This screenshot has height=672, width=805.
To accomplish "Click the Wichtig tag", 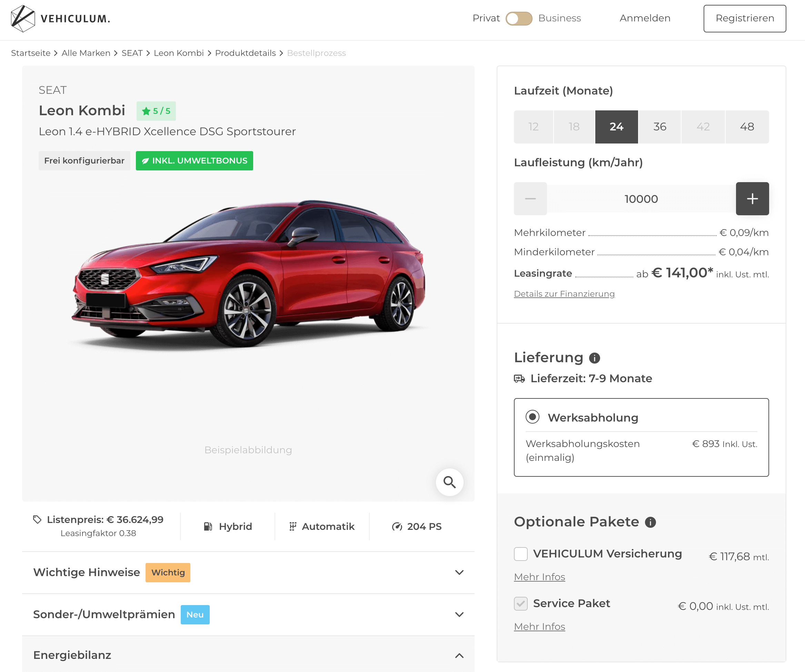I will coord(168,572).
